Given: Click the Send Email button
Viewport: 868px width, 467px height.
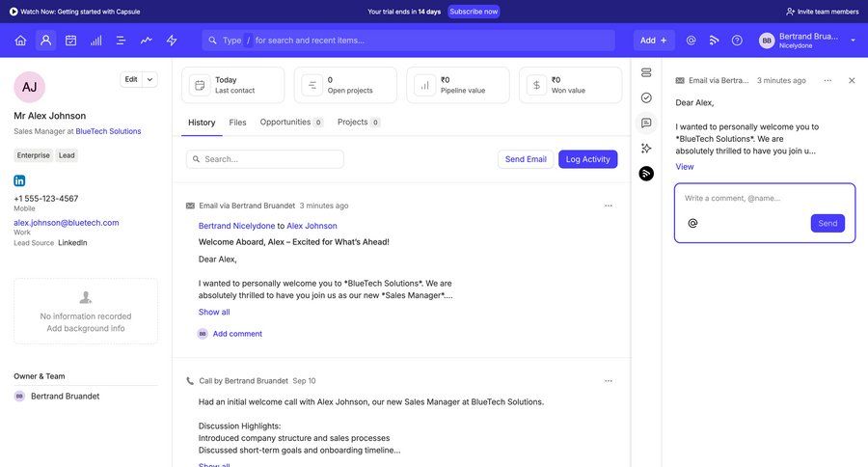Looking at the screenshot, I should pyautogui.click(x=526, y=159).
